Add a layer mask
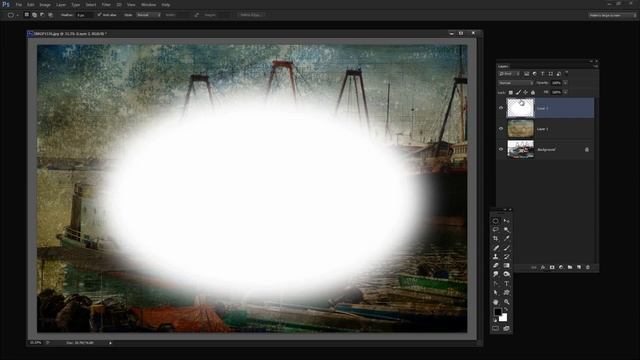 pos(552,267)
